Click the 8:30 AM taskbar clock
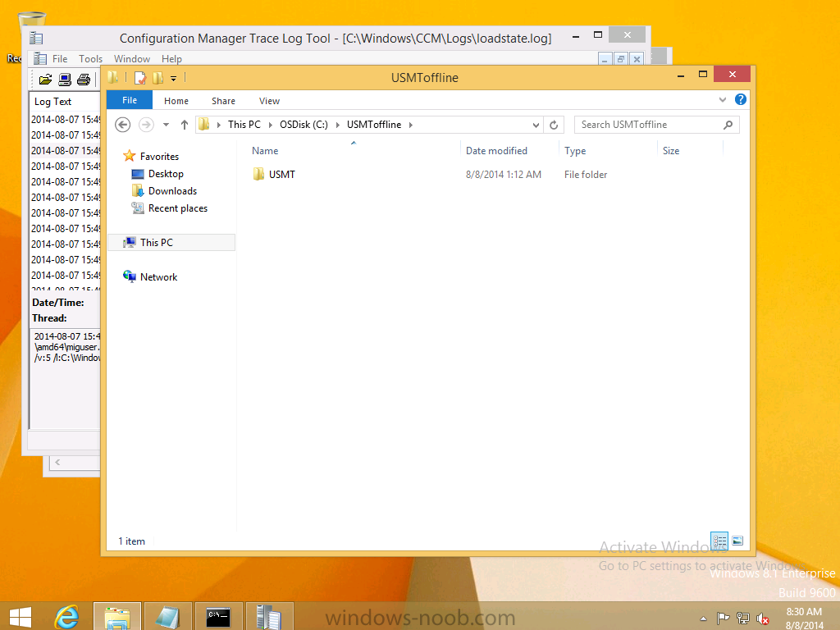 804,611
